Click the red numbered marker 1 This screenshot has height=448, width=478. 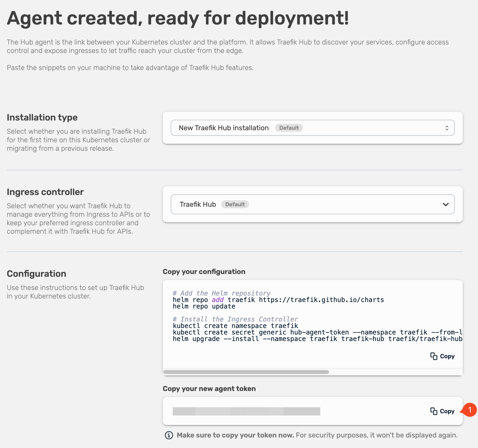click(469, 410)
